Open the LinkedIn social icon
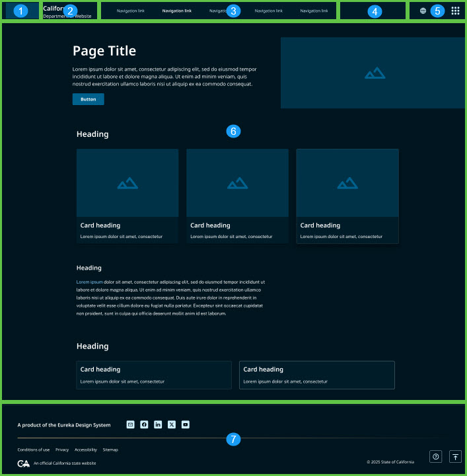The image size is (467, 476). pyautogui.click(x=158, y=424)
